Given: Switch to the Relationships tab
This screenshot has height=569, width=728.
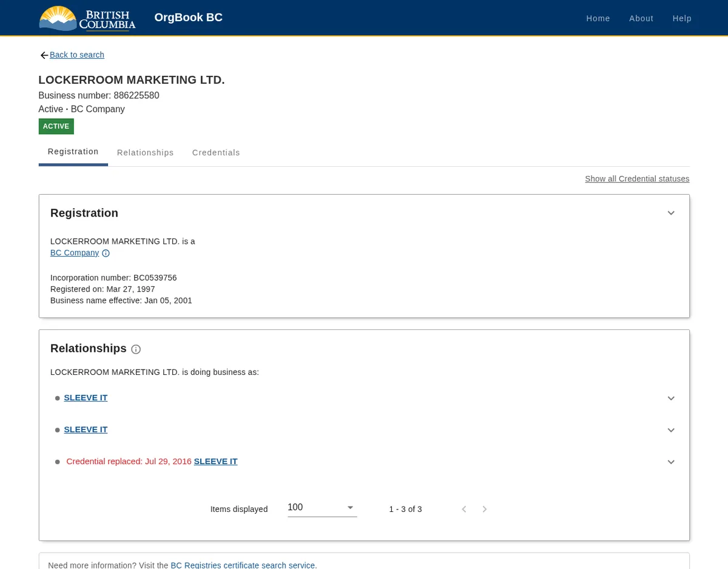Looking at the screenshot, I should (x=146, y=153).
